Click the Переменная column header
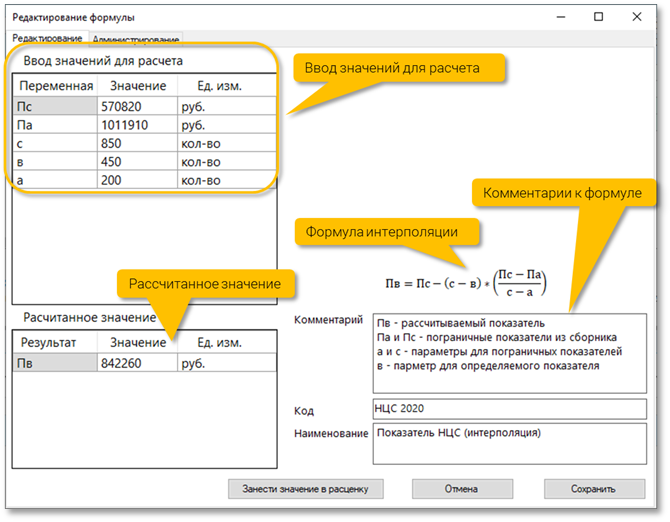 click(56, 86)
